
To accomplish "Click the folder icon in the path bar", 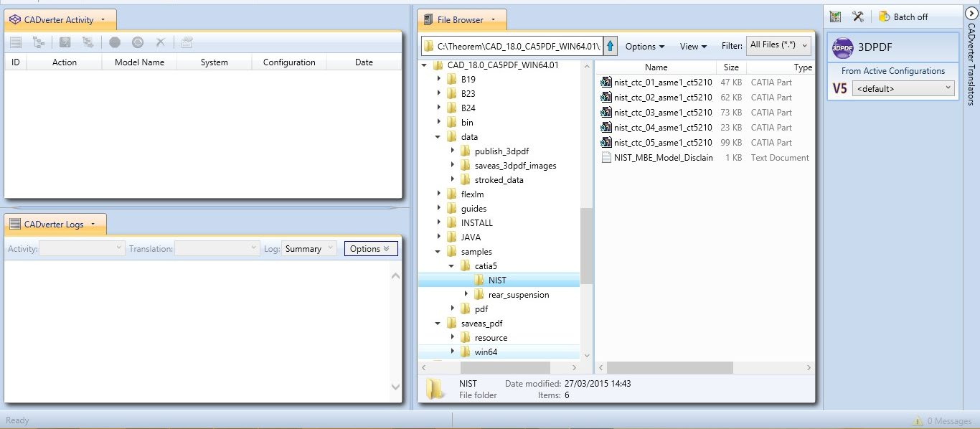I will [429, 47].
